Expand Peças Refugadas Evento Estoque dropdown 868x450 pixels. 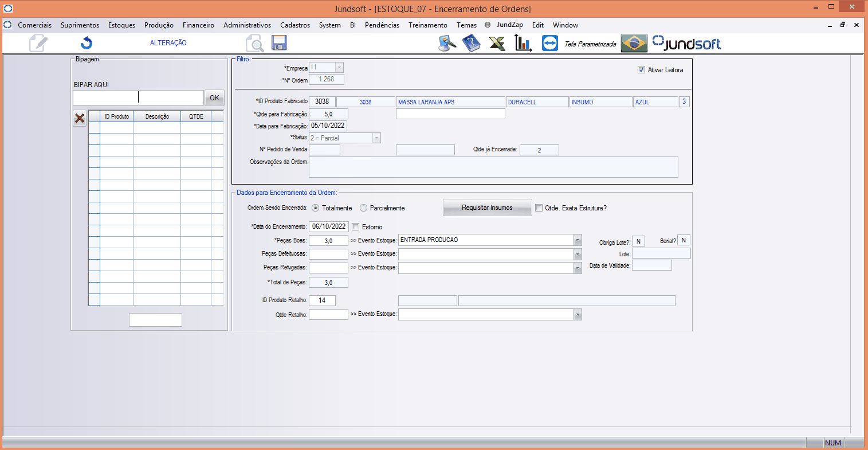[578, 268]
